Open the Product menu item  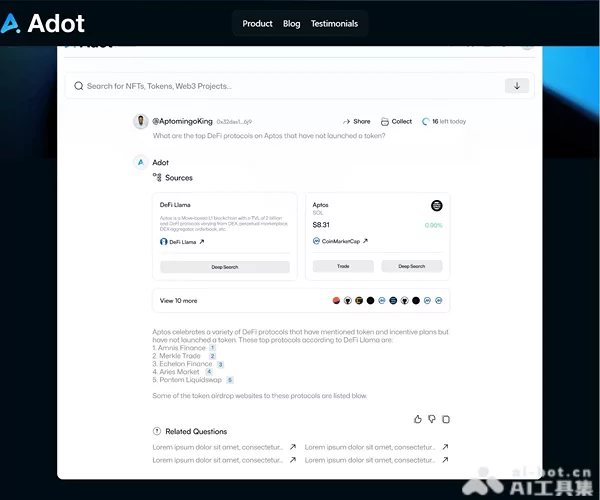click(x=257, y=24)
